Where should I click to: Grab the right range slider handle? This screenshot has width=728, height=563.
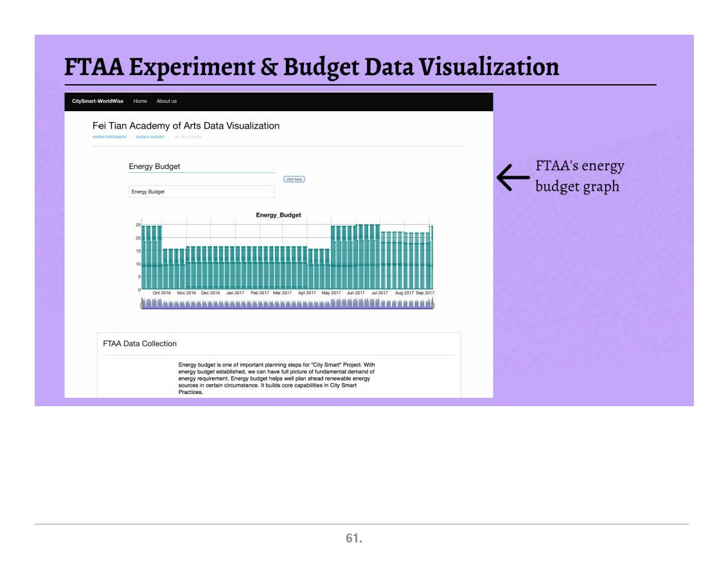(433, 305)
